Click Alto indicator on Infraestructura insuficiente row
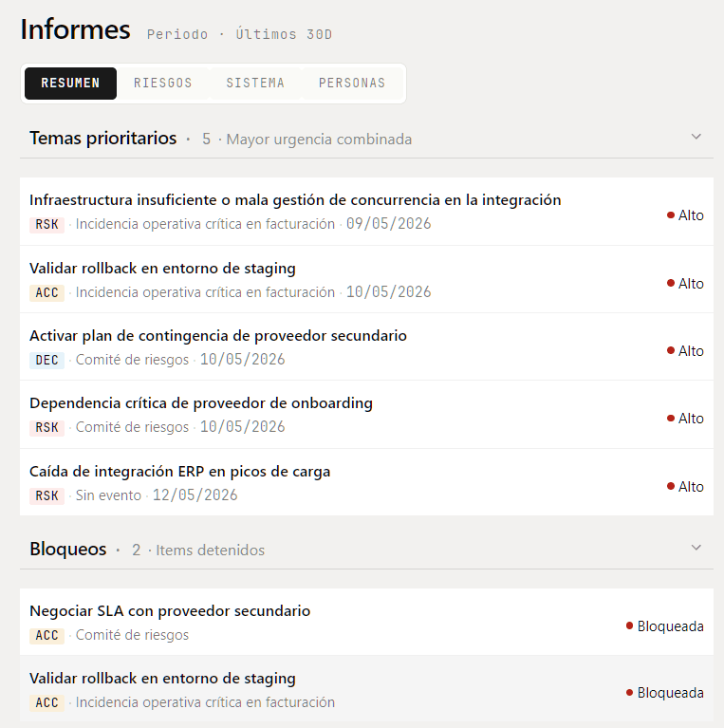The image size is (724, 728). click(685, 215)
